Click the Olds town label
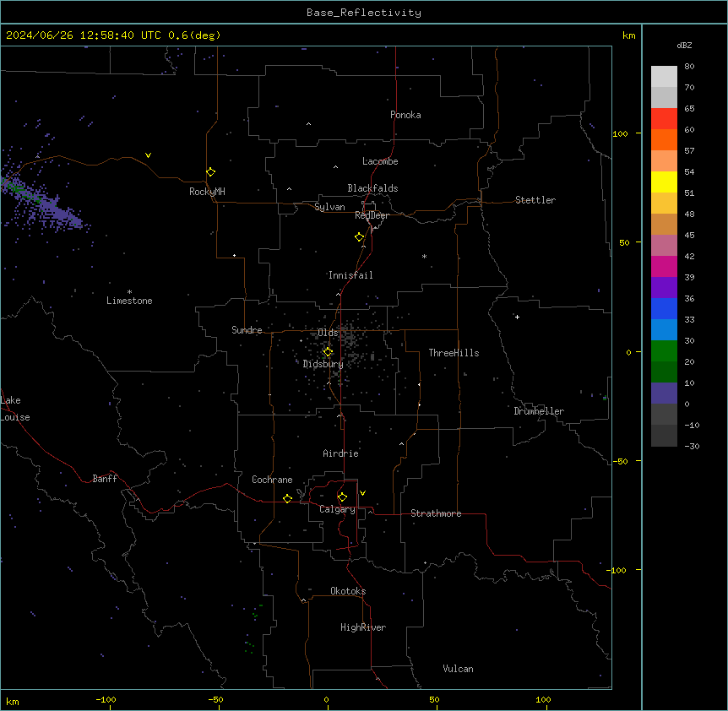Viewport: 728px width, 711px height. [328, 333]
